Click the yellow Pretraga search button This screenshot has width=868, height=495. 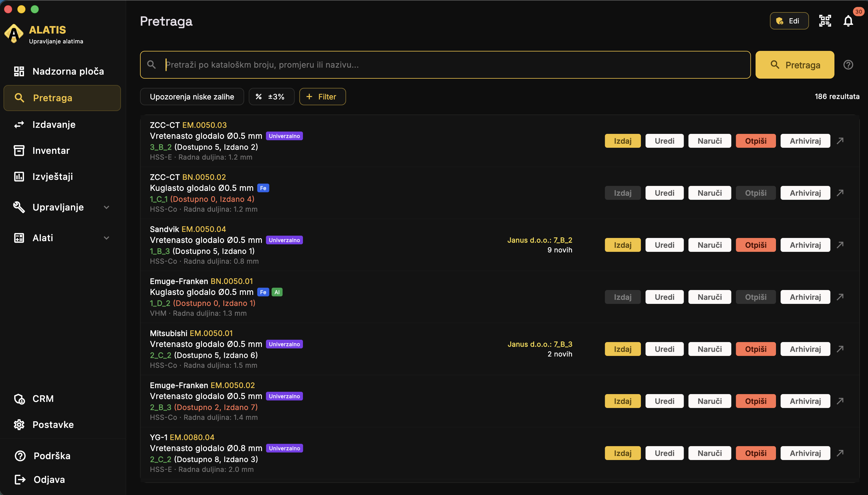click(x=795, y=64)
